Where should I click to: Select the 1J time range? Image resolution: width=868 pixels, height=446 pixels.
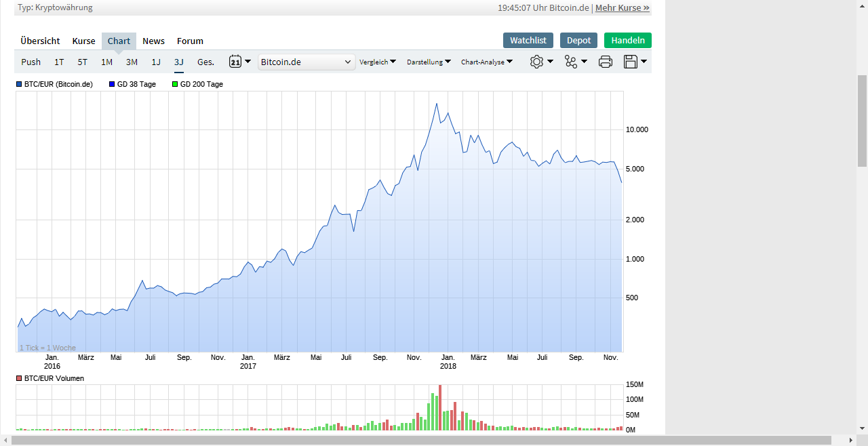pos(156,62)
